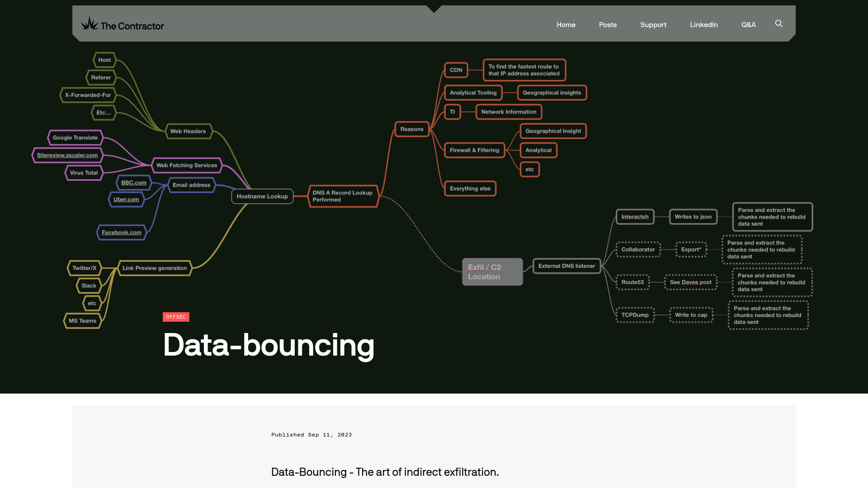Viewport: 868px width, 488px height.
Task: Click the Support navigation link
Action: tap(653, 24)
